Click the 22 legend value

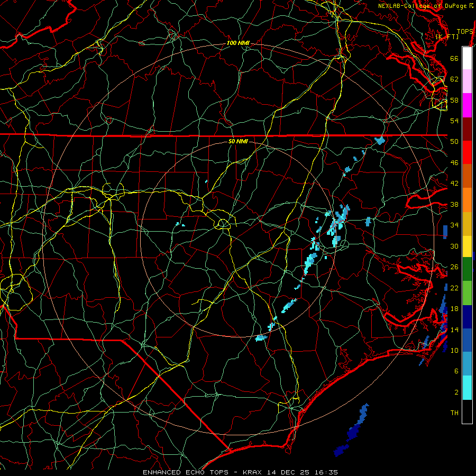point(454,288)
